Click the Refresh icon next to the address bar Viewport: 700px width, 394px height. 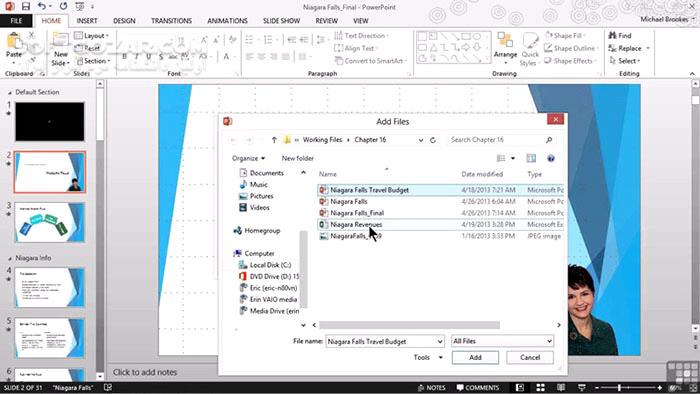[x=433, y=140]
